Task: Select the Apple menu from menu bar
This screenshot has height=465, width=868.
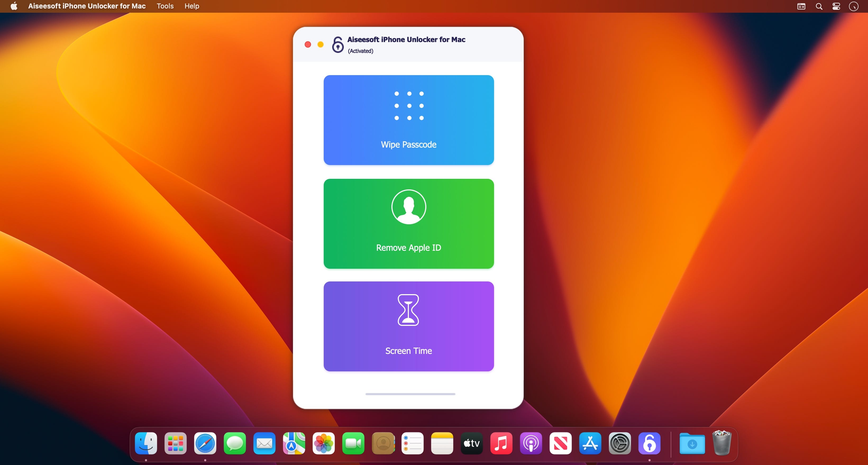Action: (x=14, y=7)
